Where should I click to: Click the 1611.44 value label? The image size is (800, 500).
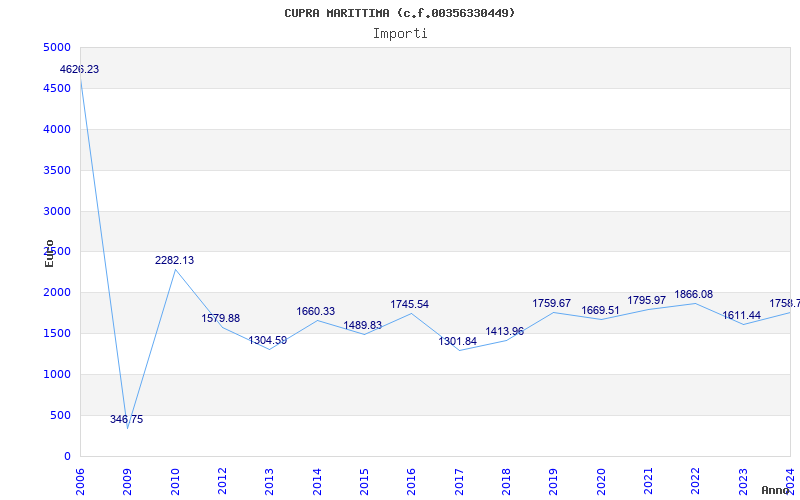742,316
